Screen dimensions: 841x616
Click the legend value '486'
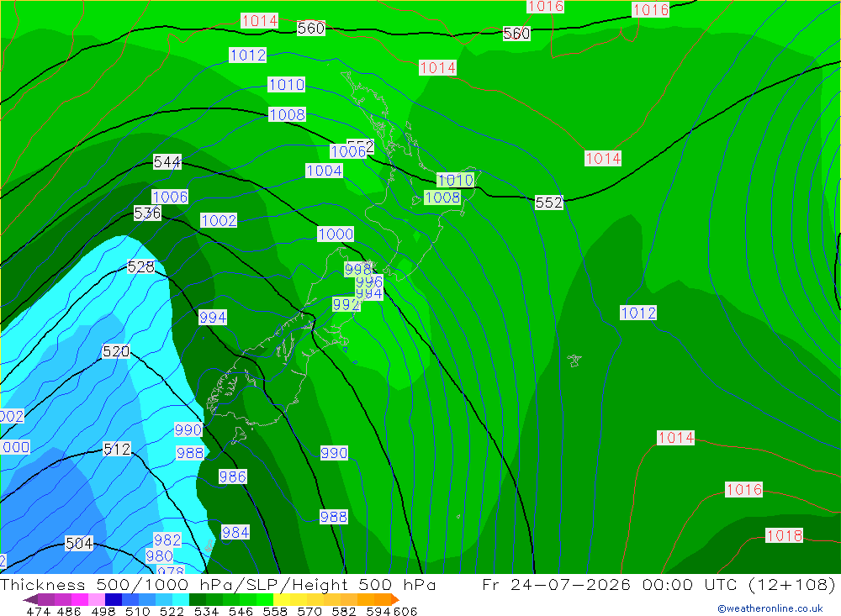[x=69, y=611]
